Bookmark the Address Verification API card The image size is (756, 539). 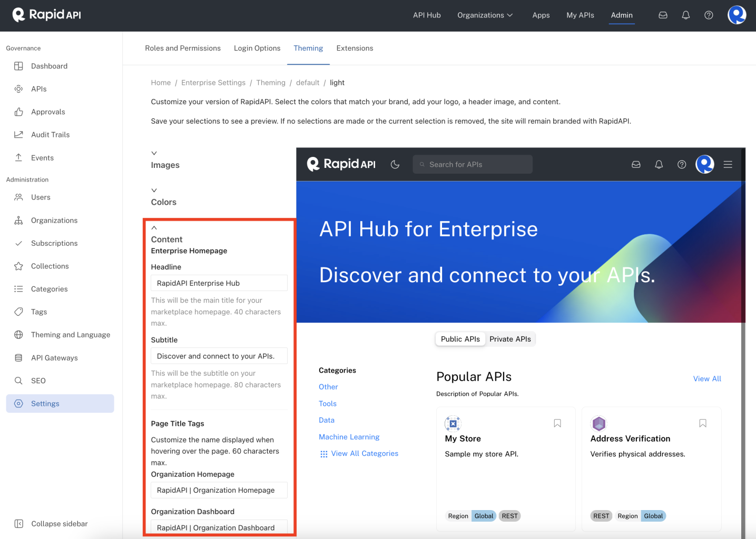[x=703, y=423]
